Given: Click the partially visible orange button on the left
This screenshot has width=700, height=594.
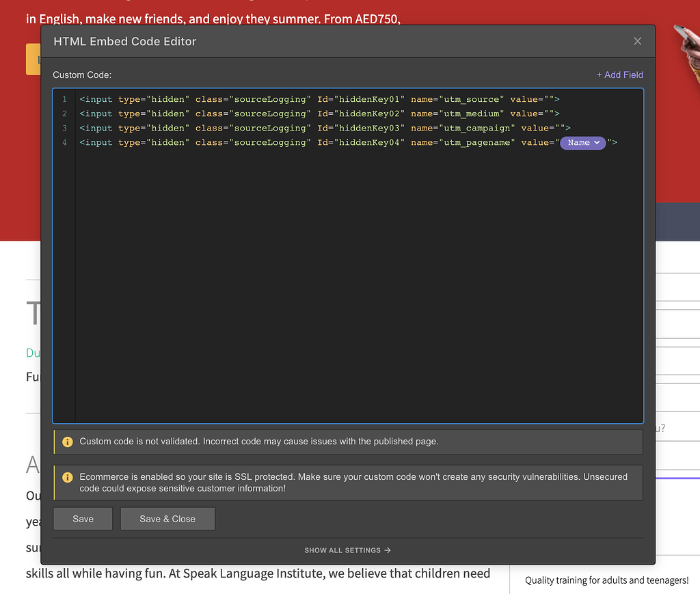Looking at the screenshot, I should tap(32, 59).
